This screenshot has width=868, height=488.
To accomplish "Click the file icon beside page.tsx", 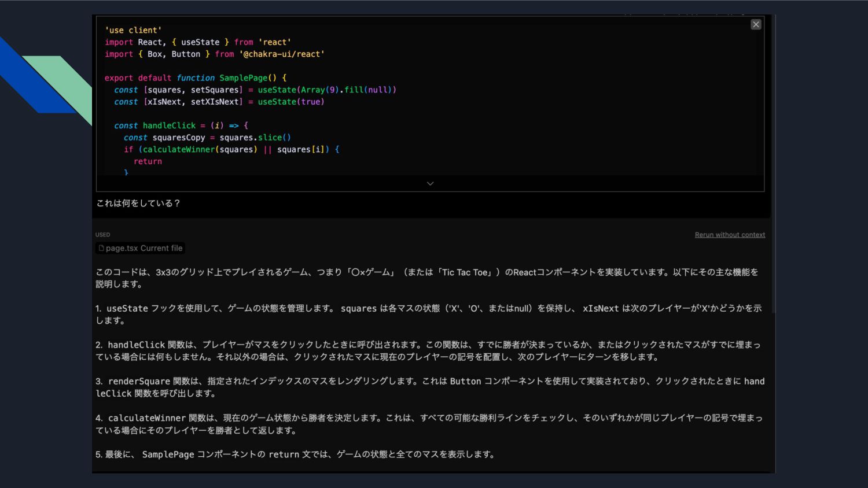I will (x=101, y=248).
